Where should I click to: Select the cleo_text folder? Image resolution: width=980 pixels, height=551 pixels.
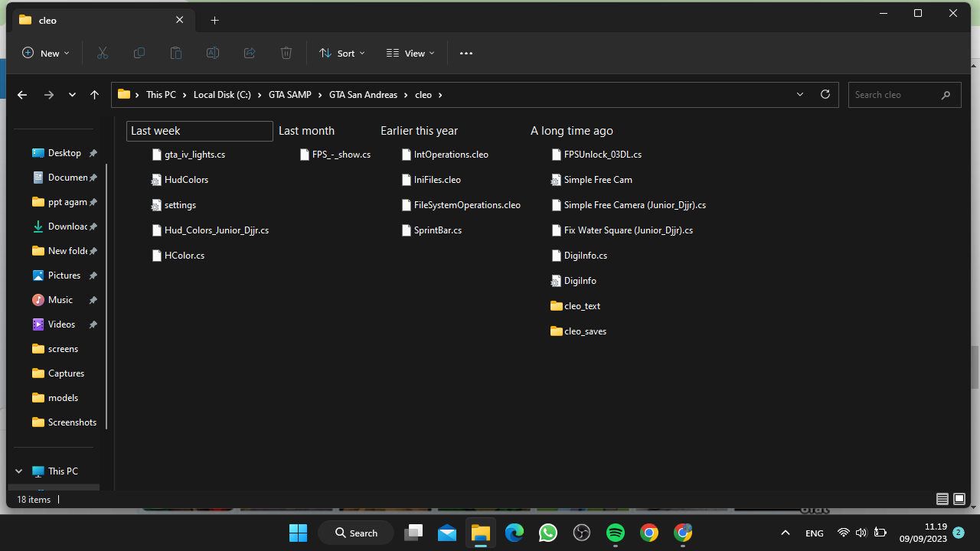(x=576, y=306)
